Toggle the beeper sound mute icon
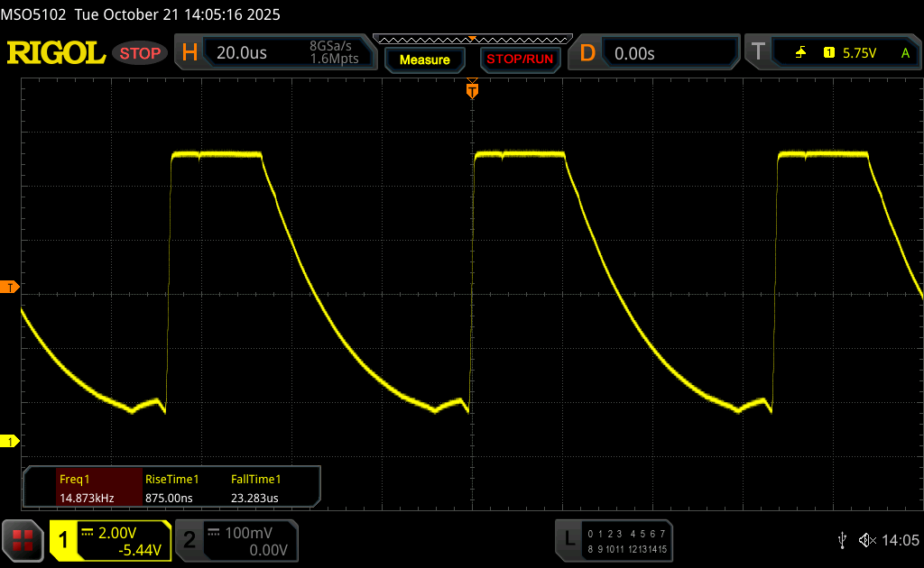The width and height of the screenshot is (924, 568). (x=867, y=539)
